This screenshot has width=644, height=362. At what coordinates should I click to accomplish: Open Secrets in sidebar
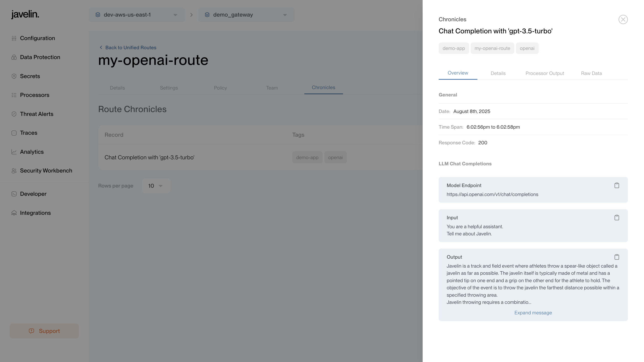click(30, 76)
